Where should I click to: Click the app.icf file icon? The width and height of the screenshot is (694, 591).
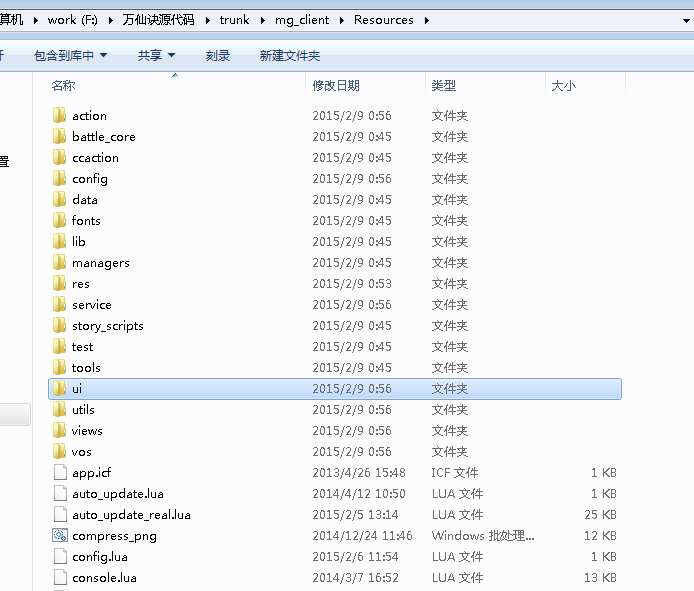tap(60, 473)
